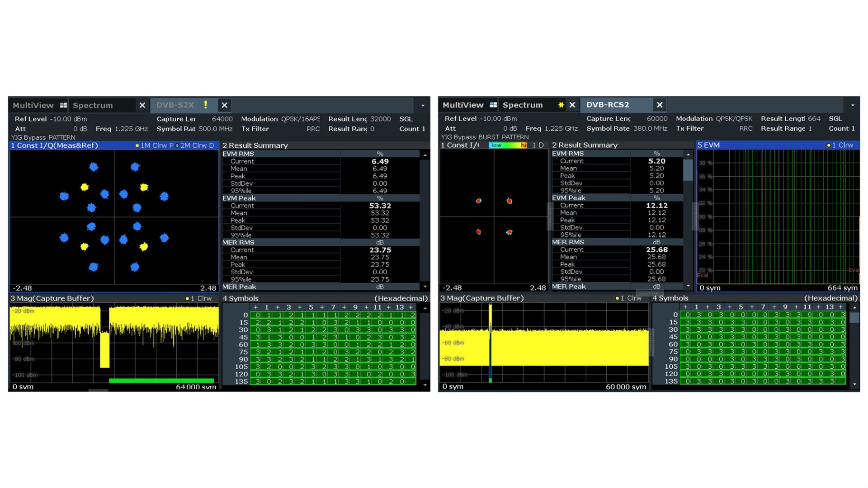
Task: Click the 5 EVM panel title
Action: point(708,145)
